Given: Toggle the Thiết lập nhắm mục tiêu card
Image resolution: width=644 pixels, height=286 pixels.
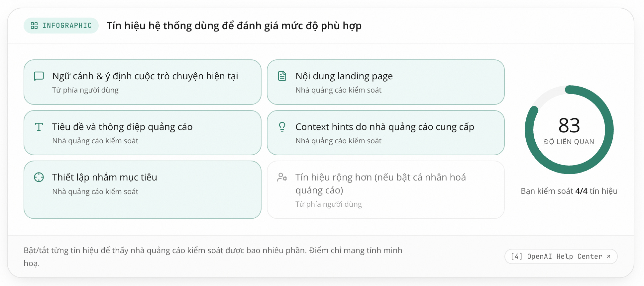Looking at the screenshot, I should (x=143, y=190).
